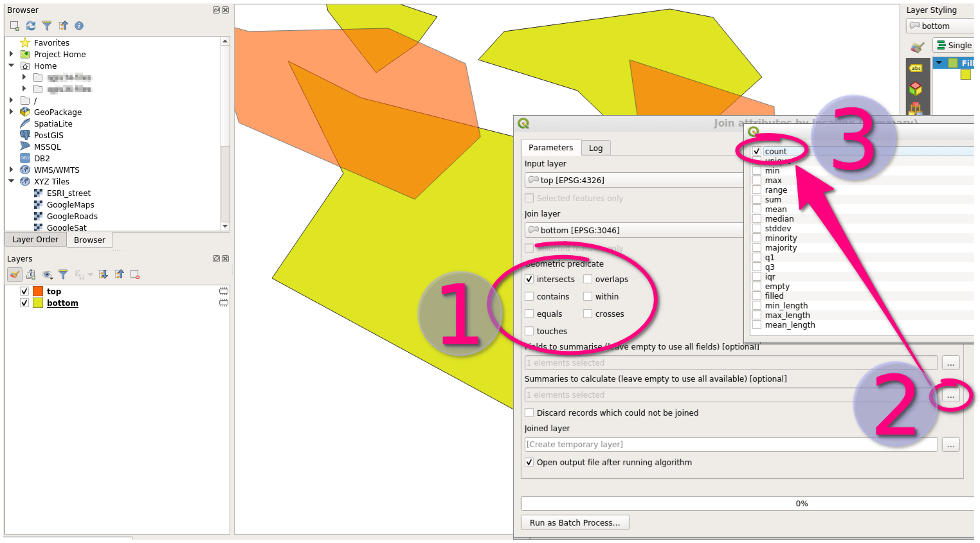Open Summaries to calculate ellipsis button
980x543 pixels.
click(950, 396)
